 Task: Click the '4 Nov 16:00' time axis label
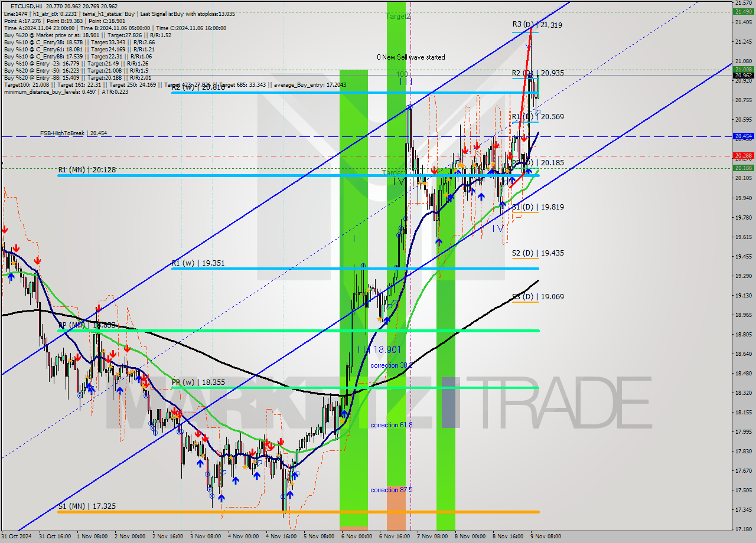point(282,537)
